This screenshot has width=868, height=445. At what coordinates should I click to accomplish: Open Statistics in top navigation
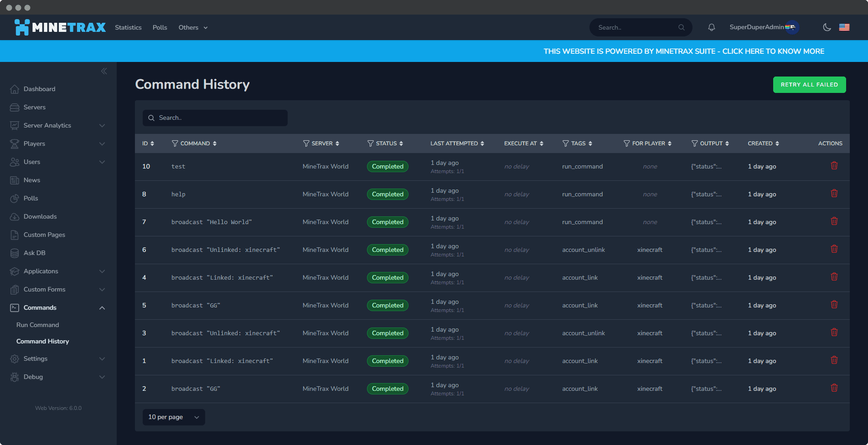pyautogui.click(x=128, y=27)
